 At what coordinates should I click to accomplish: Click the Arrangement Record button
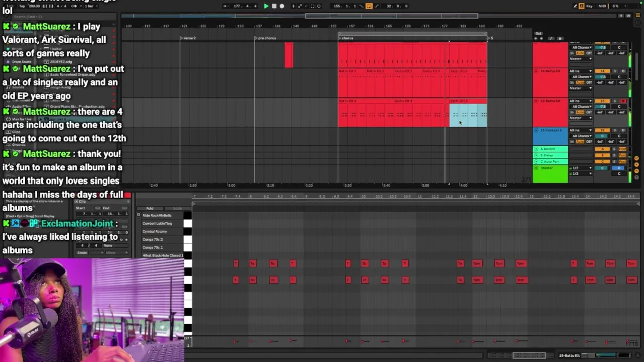[x=282, y=6]
